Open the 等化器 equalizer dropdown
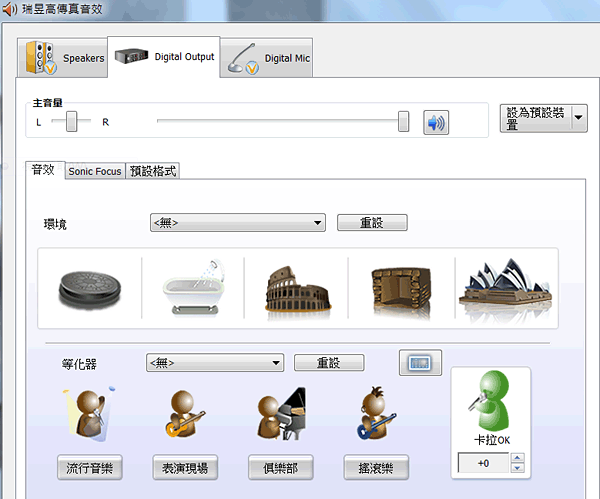 (x=215, y=363)
